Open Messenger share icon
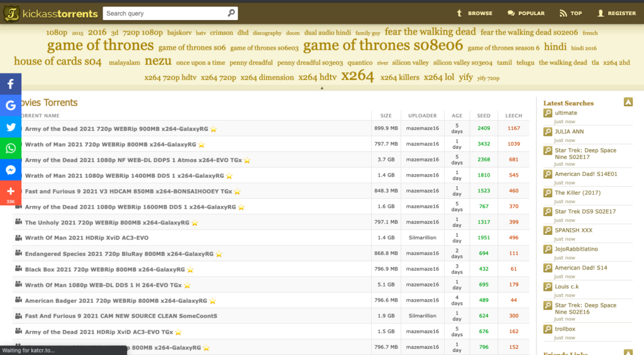Viewport: 644px width, 355px height. coord(11,170)
